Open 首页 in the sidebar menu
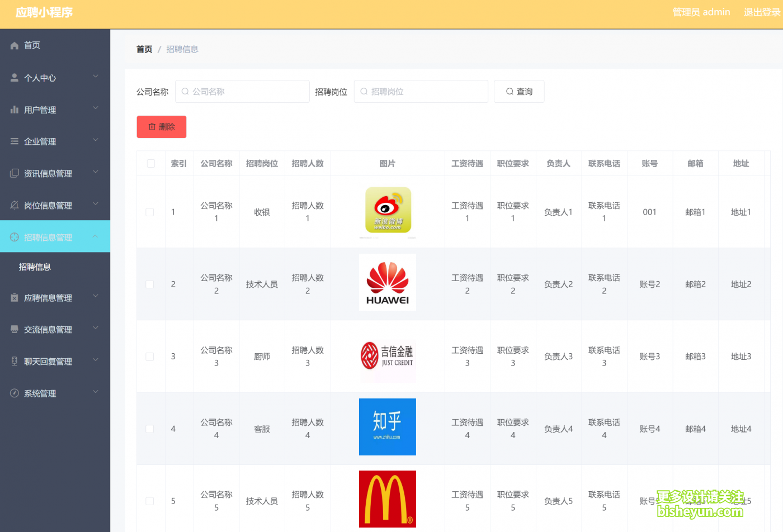 (x=55, y=45)
